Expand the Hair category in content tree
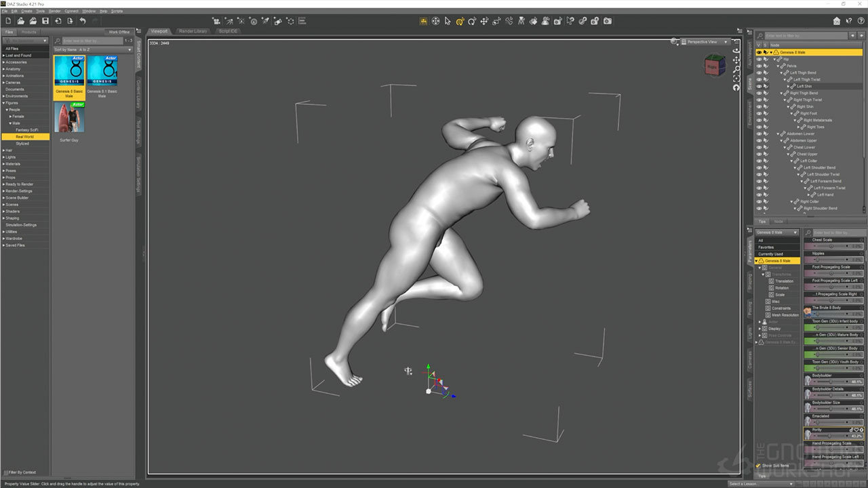 3,150
